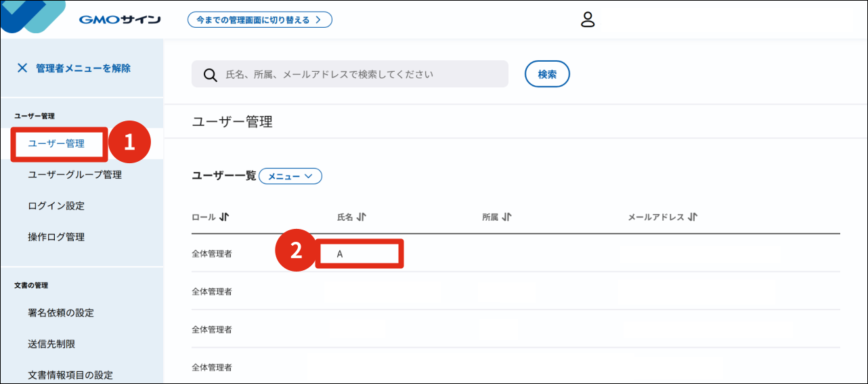
Task: Click the user profile icon
Action: [x=588, y=20]
